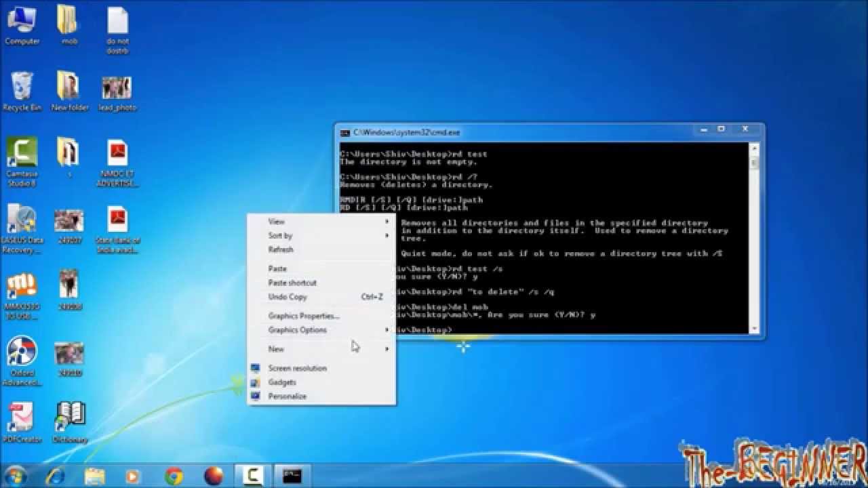Open Gadgets from the context menu
Screen dimensions: 868x488
coord(321,382)
